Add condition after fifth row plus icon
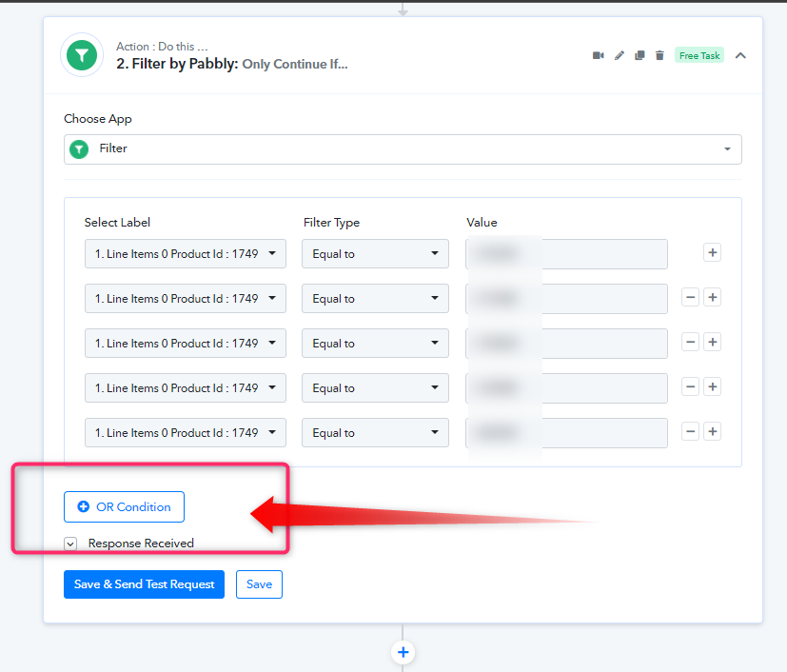The image size is (787, 672). 712,431
